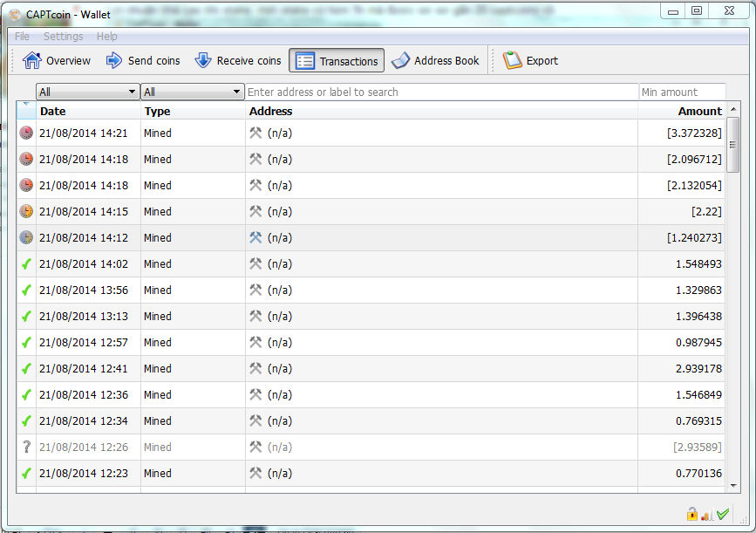Viewport: 756px width, 533px height.
Task: Click green checkmark for 13:13 transaction
Action: pyautogui.click(x=26, y=316)
